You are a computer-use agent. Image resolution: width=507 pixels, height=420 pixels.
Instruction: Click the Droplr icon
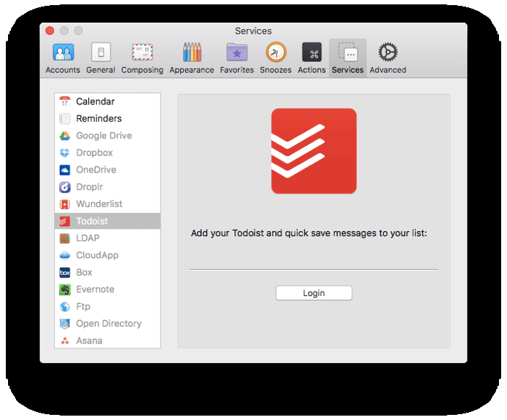tap(65, 187)
